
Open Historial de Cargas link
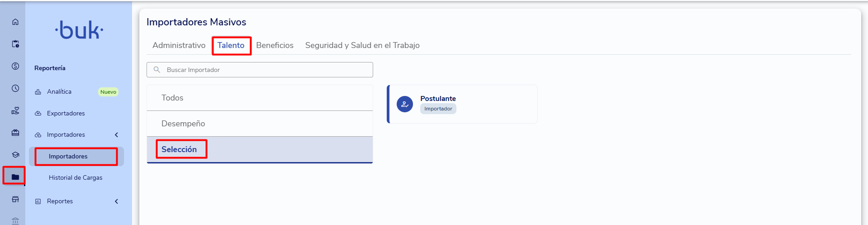[76, 178]
